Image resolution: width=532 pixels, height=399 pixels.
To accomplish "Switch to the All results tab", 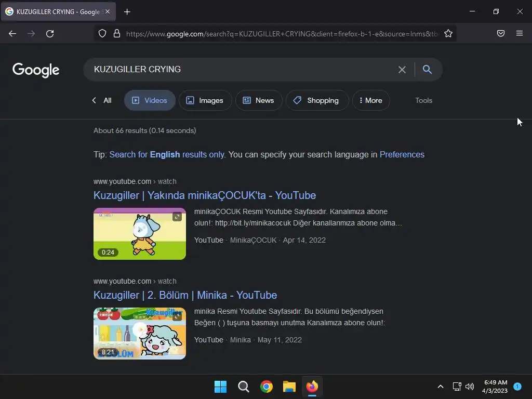I will pyautogui.click(x=107, y=100).
